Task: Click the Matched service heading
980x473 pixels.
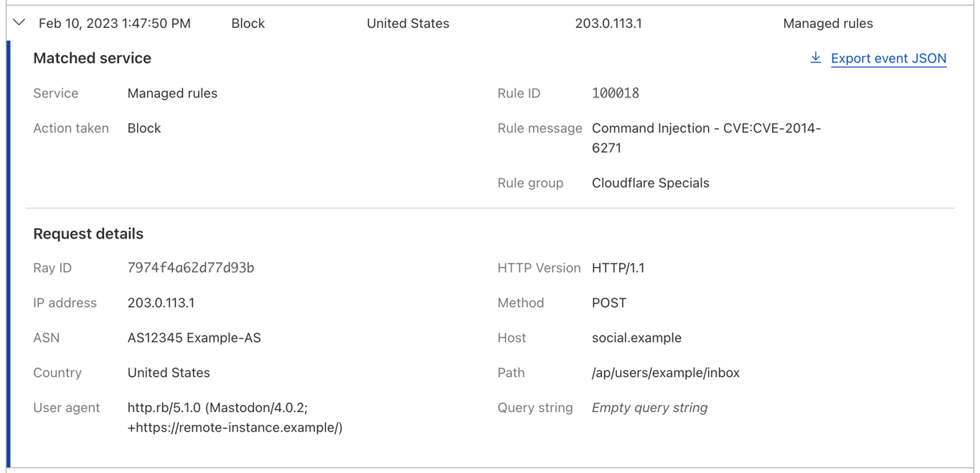Action: pos(92,58)
